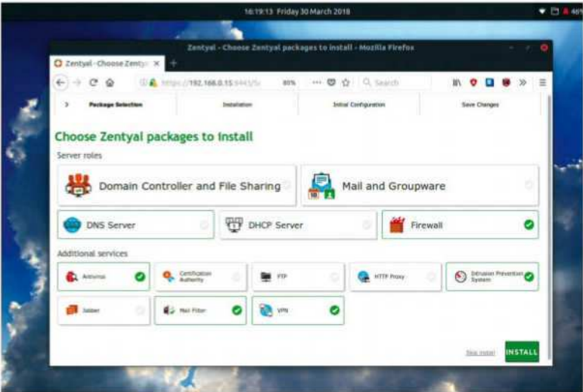Image resolution: width=583 pixels, height=392 pixels.
Task: Select the Package Selection step
Action: [116, 105]
